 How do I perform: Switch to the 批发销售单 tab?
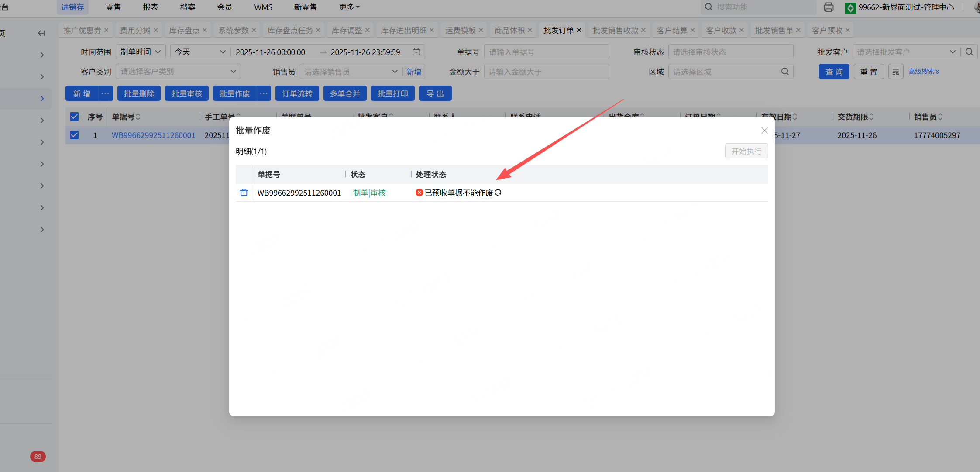click(x=774, y=30)
